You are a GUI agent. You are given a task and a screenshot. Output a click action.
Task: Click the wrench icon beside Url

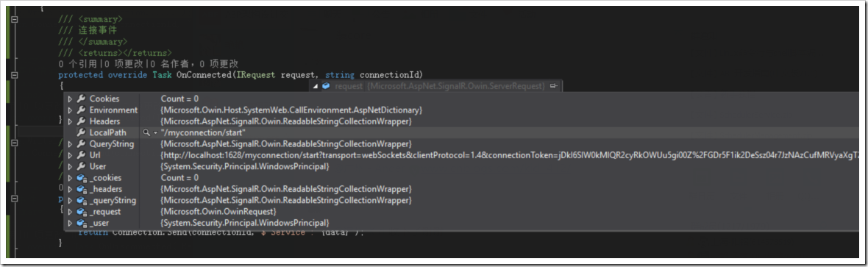point(81,155)
